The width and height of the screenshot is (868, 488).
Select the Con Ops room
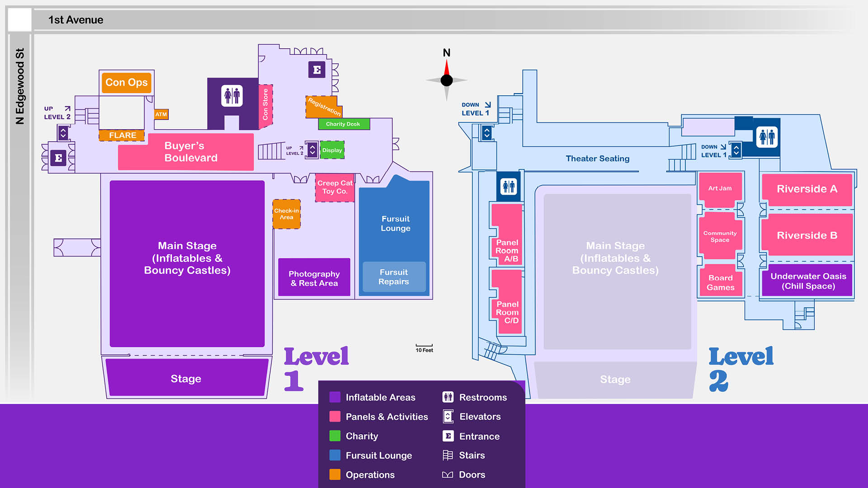tap(127, 83)
